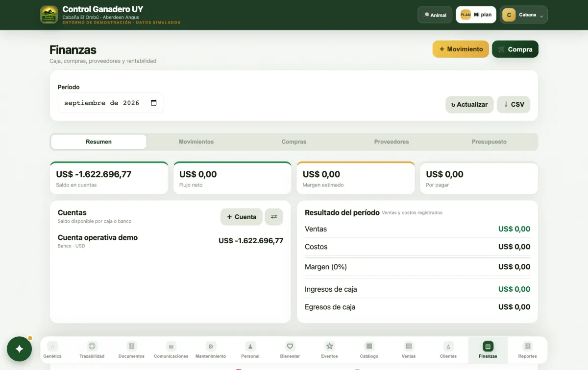This screenshot has height=370, width=588.
Task: Open Mi plan
Action: (x=476, y=15)
